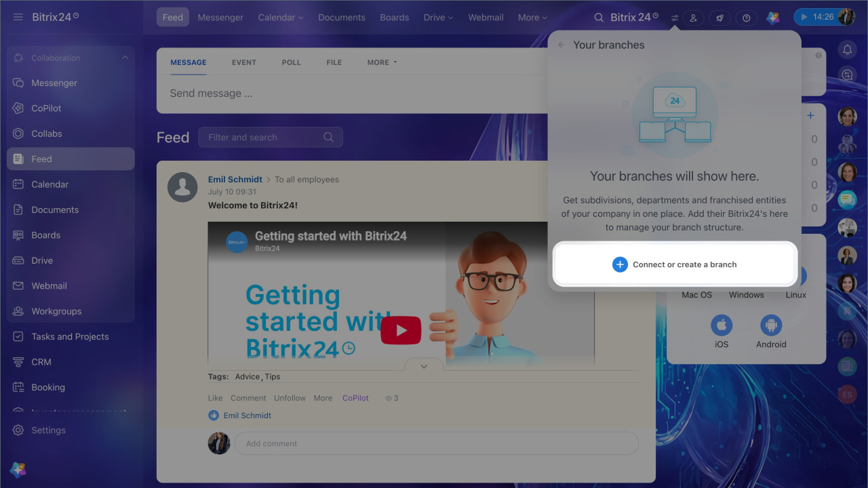
Task: Open help via the question mark in the top bar
Action: coord(746,18)
